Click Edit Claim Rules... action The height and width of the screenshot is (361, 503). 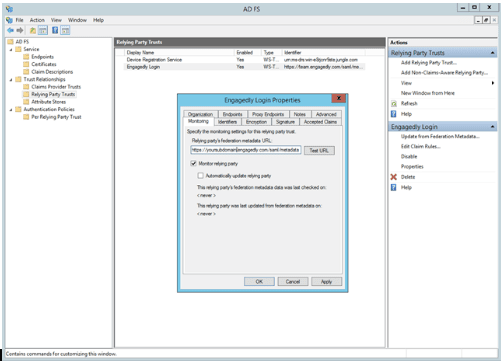(x=420, y=146)
